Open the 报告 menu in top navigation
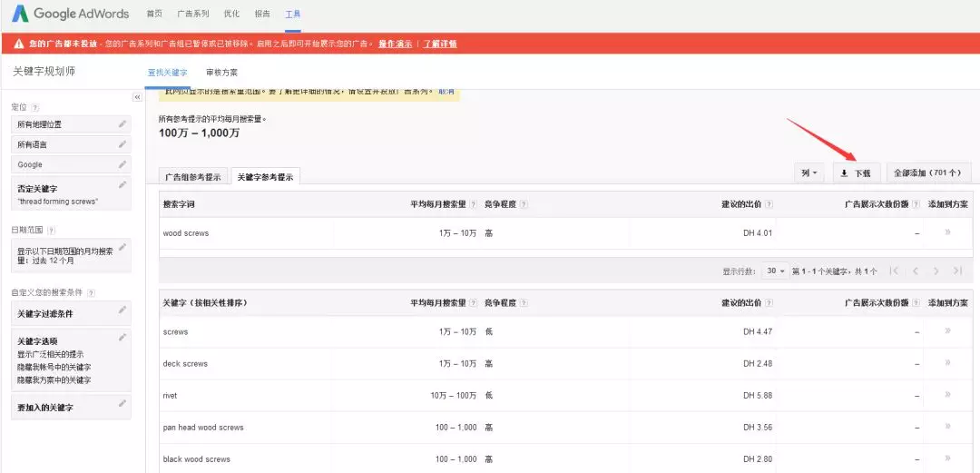 click(262, 15)
